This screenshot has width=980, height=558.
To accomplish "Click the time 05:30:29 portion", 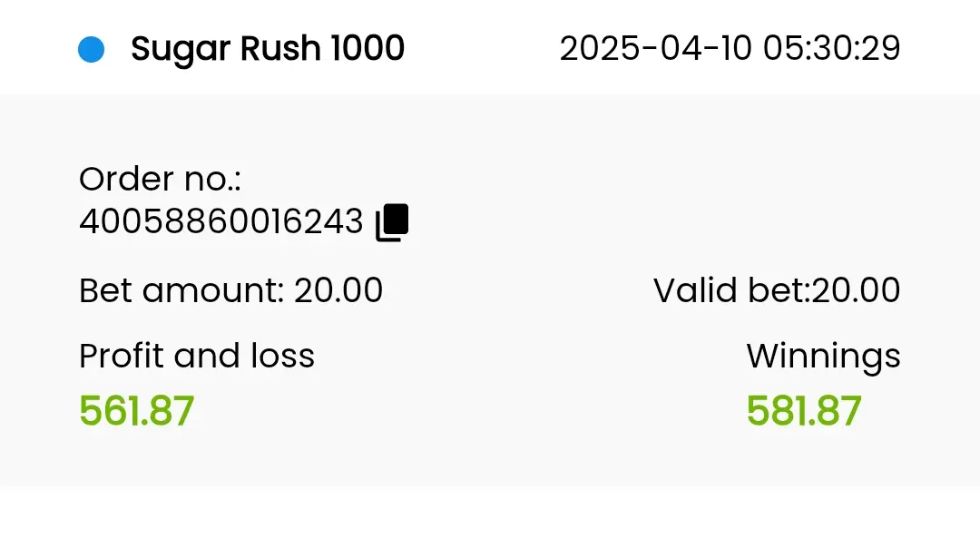I will (832, 48).
